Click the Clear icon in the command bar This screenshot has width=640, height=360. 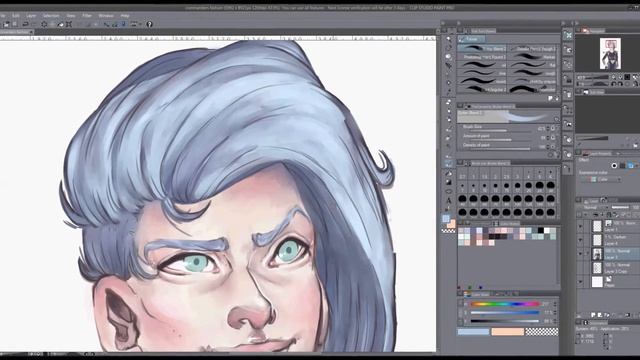[44, 24]
